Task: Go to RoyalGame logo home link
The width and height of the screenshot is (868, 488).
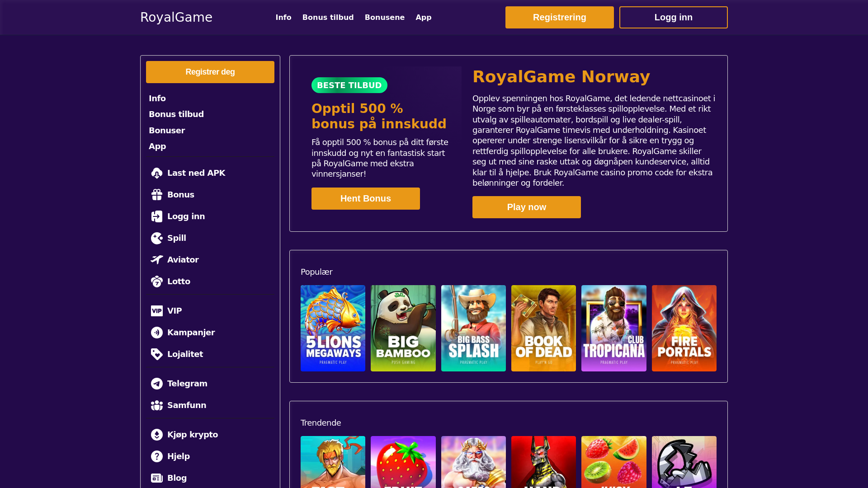Action: click(176, 17)
